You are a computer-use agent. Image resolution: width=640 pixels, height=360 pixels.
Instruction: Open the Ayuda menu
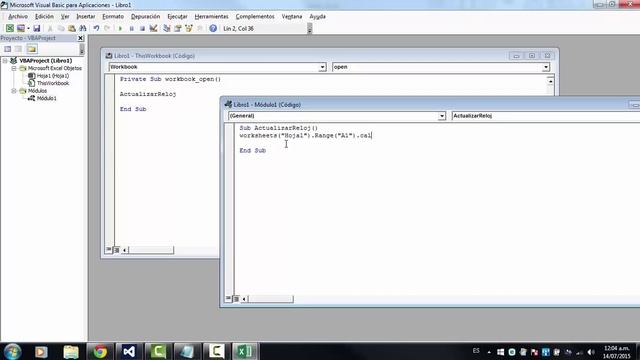pyautogui.click(x=318, y=16)
